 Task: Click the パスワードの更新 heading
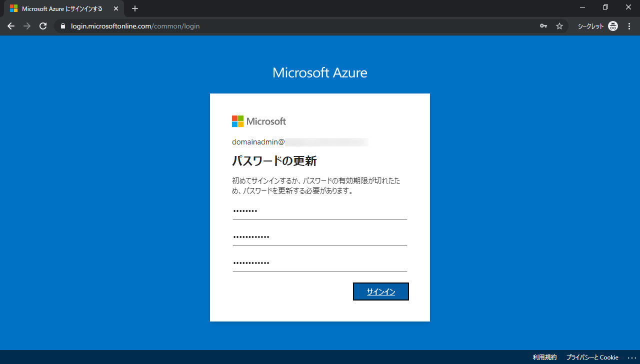tap(274, 161)
